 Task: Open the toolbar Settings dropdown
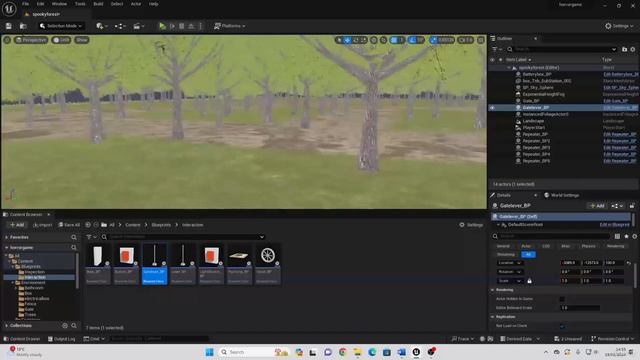[619, 26]
